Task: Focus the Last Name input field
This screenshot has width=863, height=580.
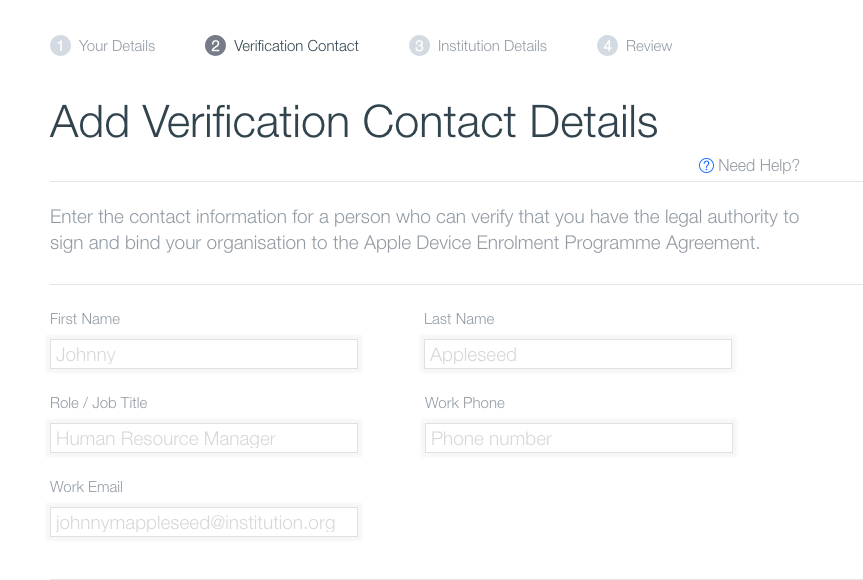Action: pos(578,354)
